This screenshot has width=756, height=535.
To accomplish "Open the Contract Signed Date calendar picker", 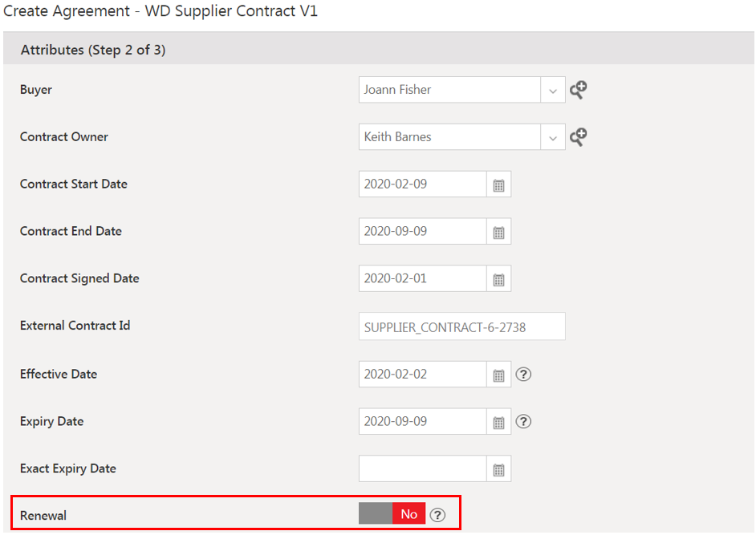I will (x=498, y=279).
